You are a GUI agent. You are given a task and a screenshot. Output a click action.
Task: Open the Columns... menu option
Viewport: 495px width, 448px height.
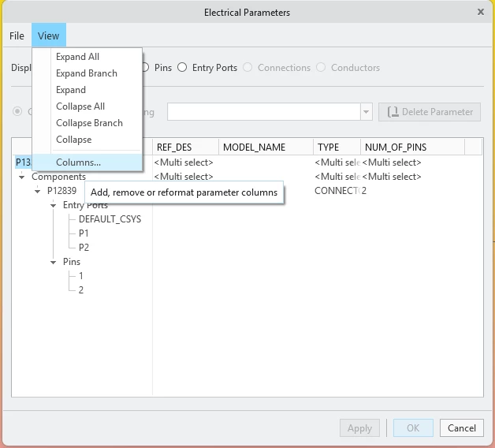(87, 162)
